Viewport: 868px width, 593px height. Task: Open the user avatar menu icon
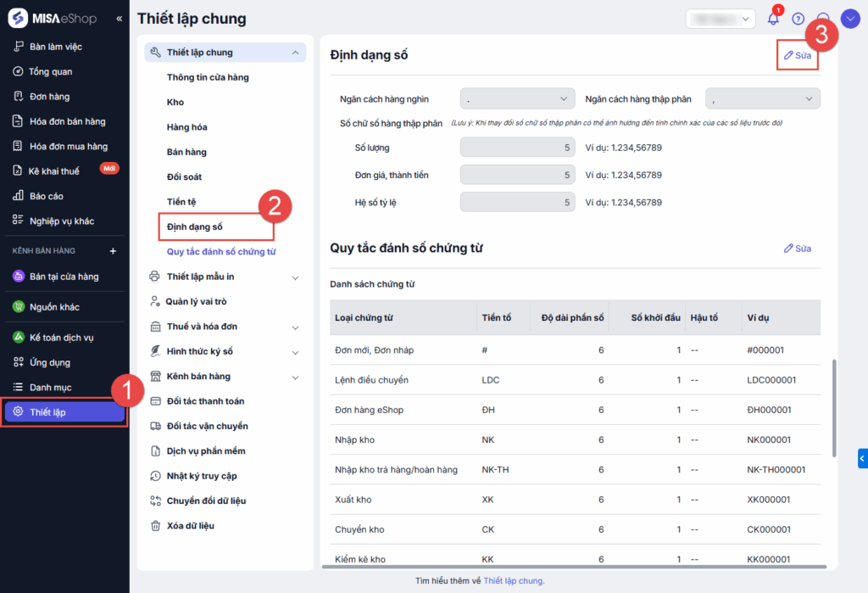click(850, 19)
